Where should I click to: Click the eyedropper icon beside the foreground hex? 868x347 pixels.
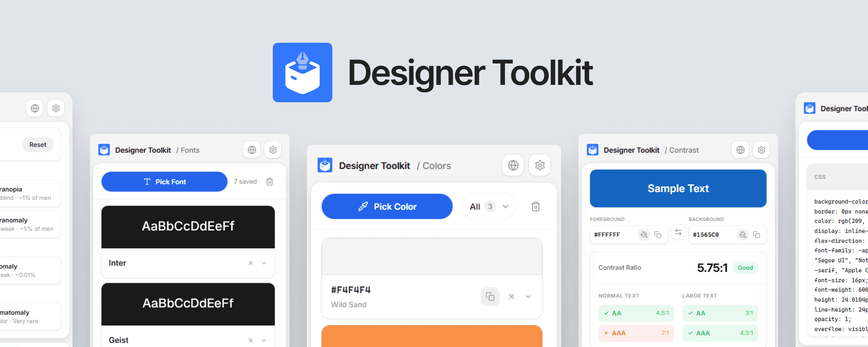(644, 235)
